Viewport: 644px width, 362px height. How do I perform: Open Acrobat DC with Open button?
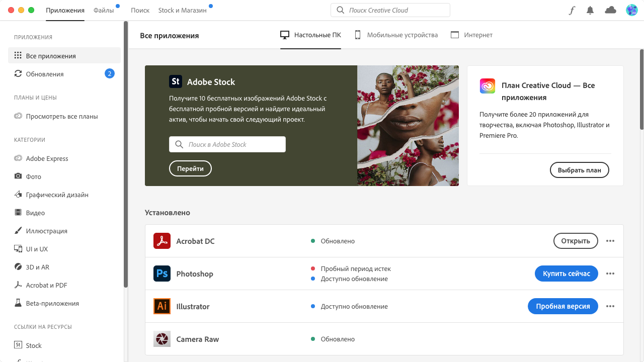pyautogui.click(x=576, y=241)
